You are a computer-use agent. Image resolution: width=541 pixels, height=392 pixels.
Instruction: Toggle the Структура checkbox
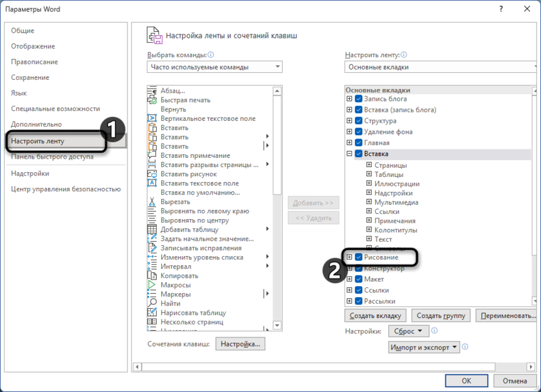coord(359,121)
